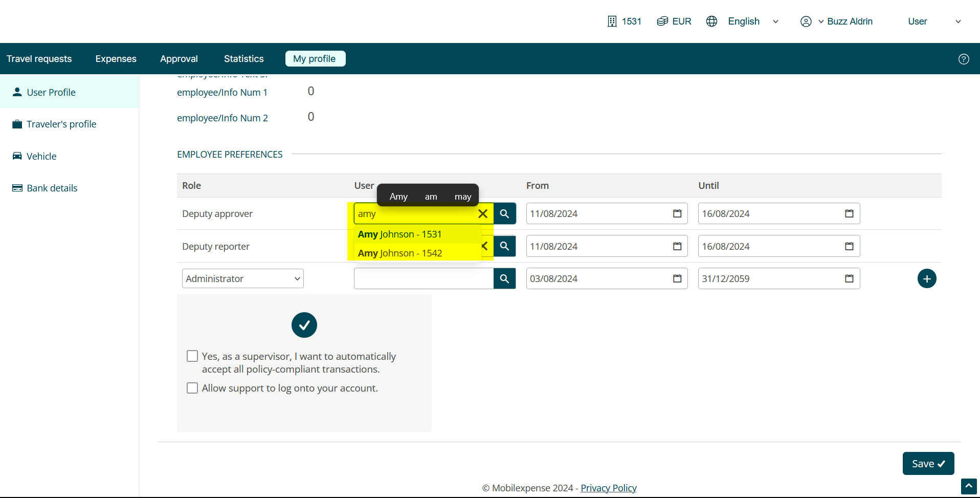Open the Expenses tab
This screenshot has width=980, height=498.
(x=116, y=59)
